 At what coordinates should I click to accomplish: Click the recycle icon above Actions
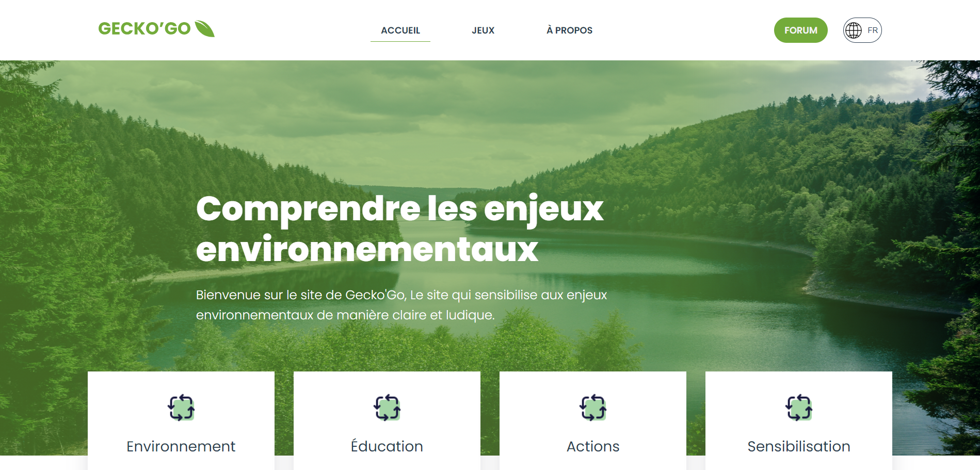593,408
